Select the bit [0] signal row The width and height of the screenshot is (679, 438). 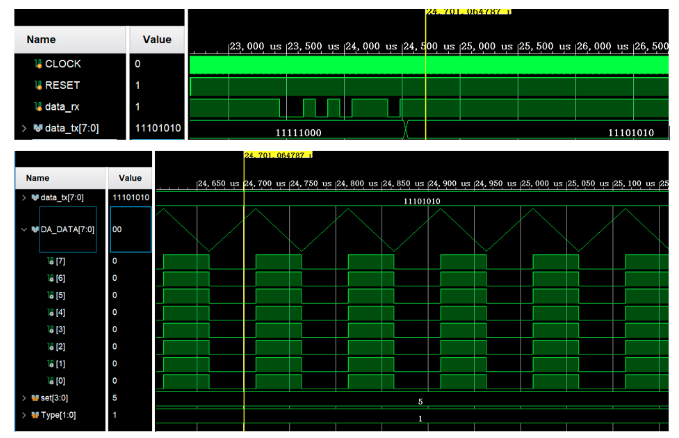click(60, 381)
